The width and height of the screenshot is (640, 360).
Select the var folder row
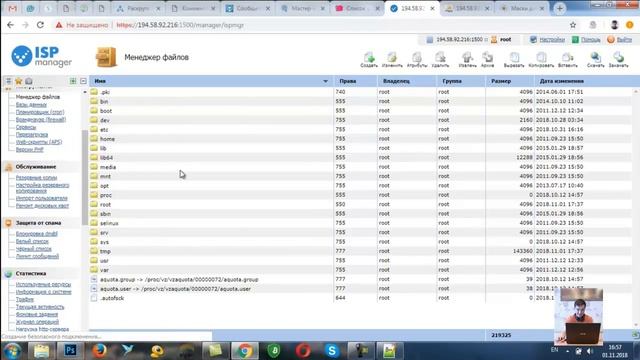(x=361, y=270)
